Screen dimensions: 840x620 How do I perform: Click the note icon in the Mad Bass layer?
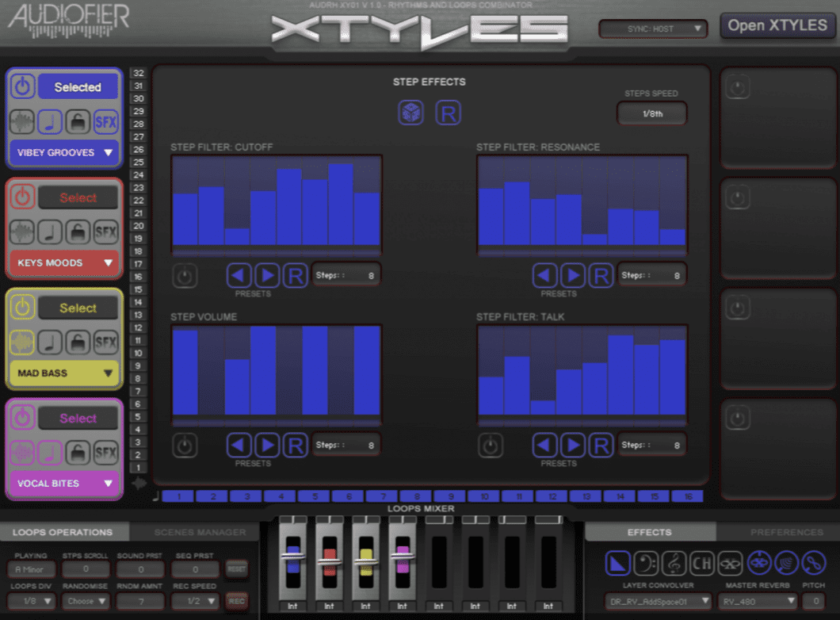(x=50, y=343)
